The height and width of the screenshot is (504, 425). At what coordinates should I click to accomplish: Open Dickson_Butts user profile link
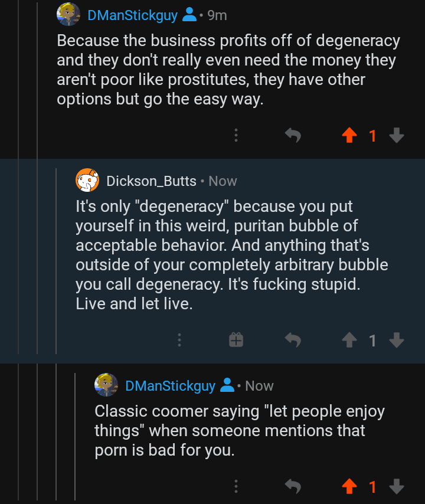coord(151,181)
